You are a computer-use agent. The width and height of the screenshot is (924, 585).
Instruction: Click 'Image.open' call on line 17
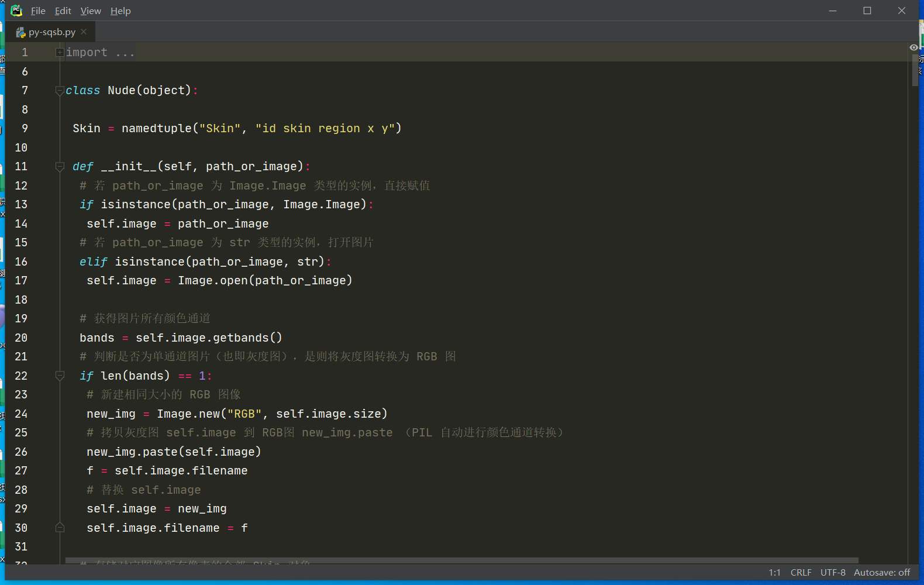tap(213, 281)
